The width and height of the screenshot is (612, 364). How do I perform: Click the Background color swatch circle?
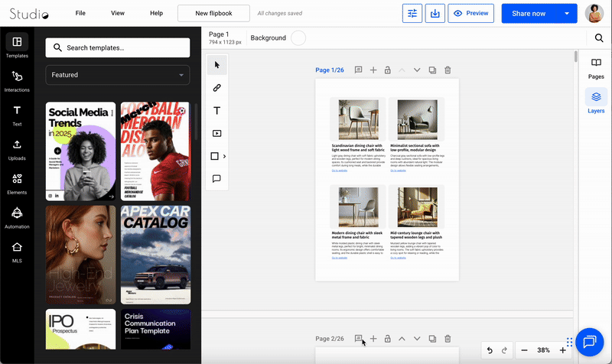pos(298,37)
